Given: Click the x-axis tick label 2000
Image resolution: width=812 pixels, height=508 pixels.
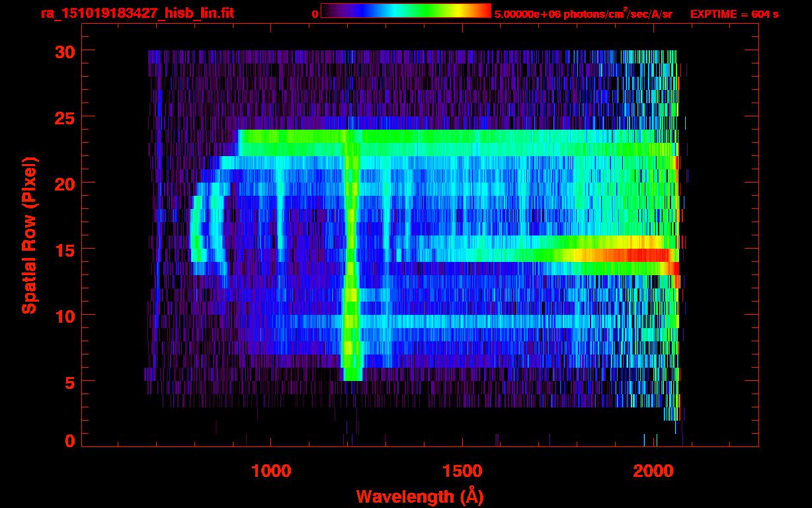Looking at the screenshot, I should pyautogui.click(x=654, y=471).
